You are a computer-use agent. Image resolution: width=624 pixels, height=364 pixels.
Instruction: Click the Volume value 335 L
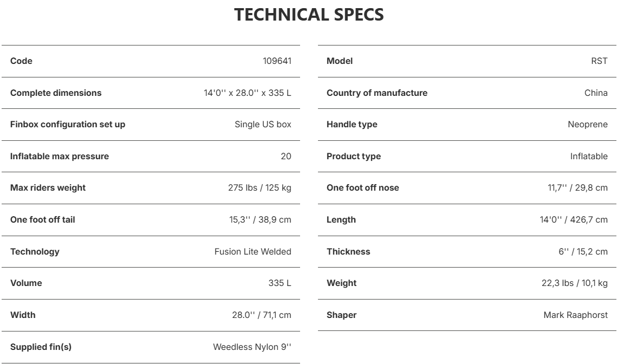(279, 283)
